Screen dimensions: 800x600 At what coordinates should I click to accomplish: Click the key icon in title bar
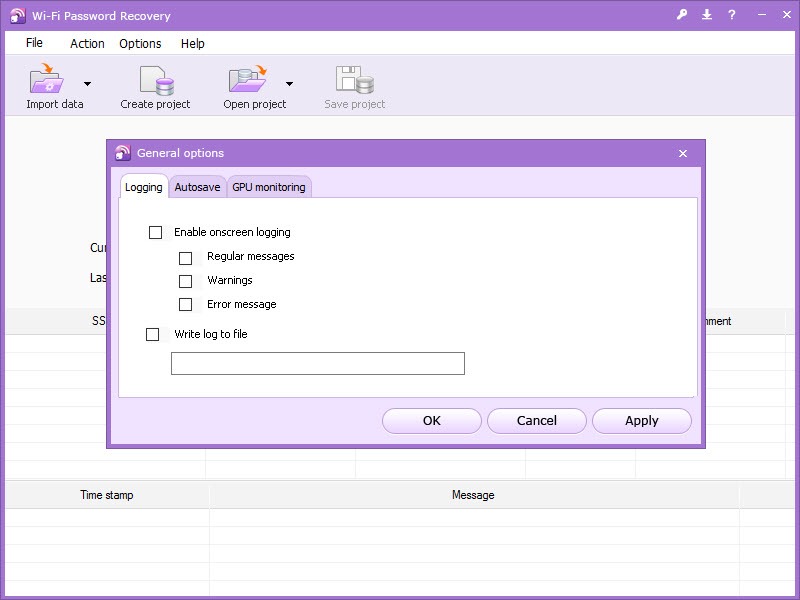point(682,14)
